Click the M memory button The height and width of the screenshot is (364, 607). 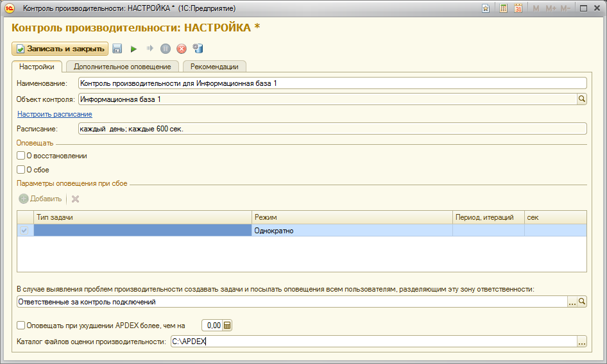pos(536,8)
